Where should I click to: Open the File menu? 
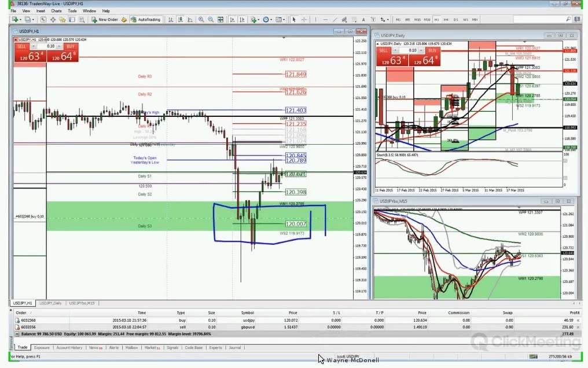(x=13, y=11)
